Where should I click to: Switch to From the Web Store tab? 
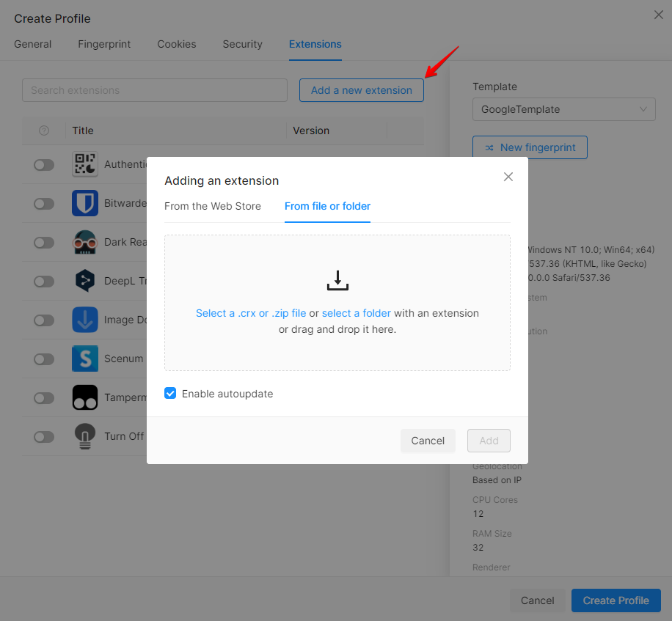[x=213, y=206]
